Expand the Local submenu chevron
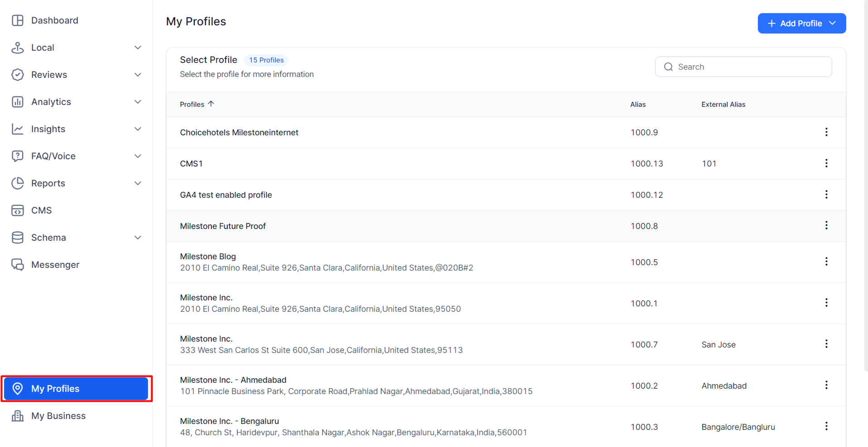The width and height of the screenshot is (868, 447). coord(138,48)
